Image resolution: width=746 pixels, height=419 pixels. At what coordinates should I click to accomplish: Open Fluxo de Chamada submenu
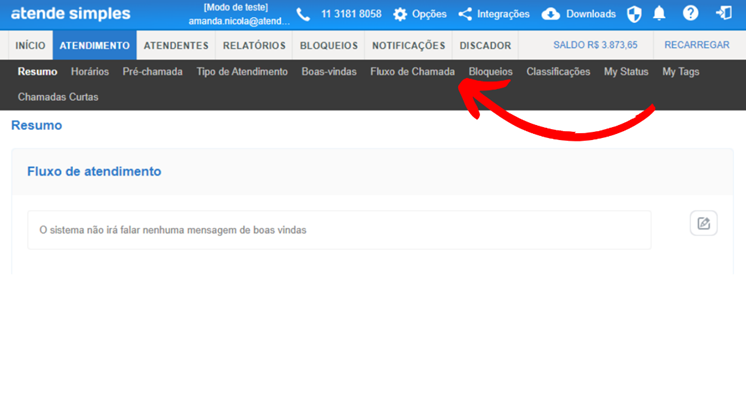[x=412, y=72]
